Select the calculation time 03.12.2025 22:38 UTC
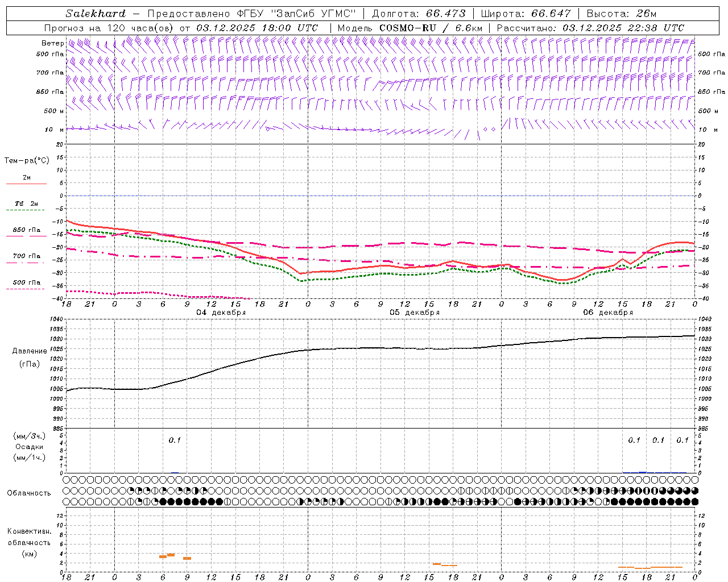Viewport: 728px width, 582px height. [623, 28]
